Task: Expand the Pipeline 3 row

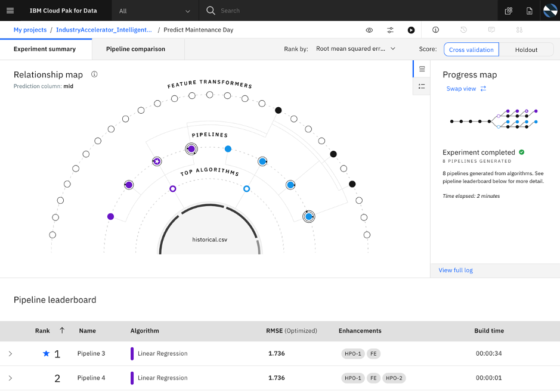Action: point(10,353)
